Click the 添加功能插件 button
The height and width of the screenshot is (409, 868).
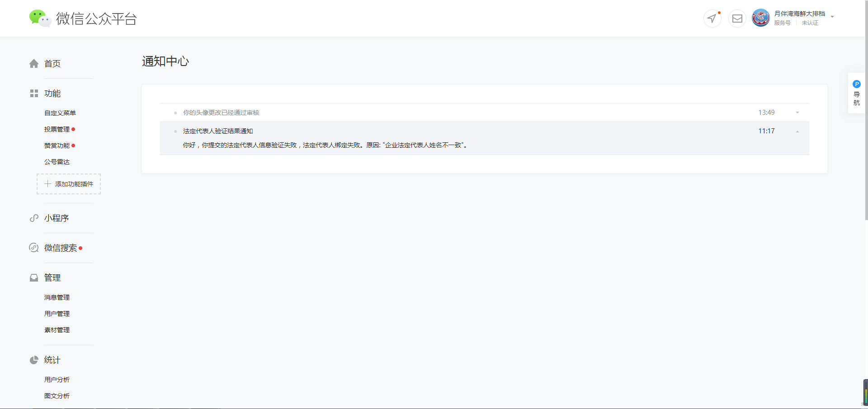coord(69,184)
